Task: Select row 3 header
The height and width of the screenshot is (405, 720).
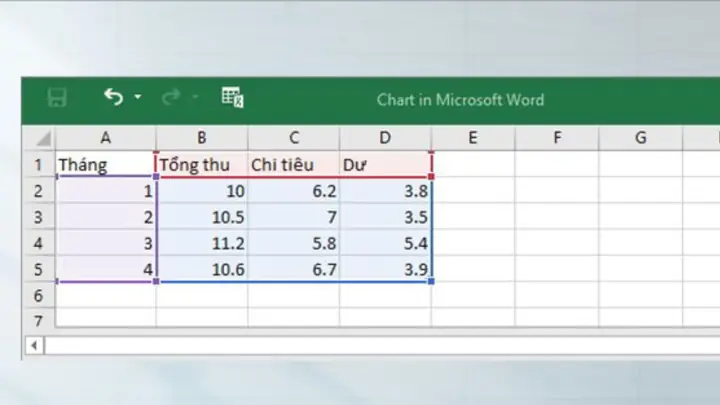Action: [x=39, y=217]
